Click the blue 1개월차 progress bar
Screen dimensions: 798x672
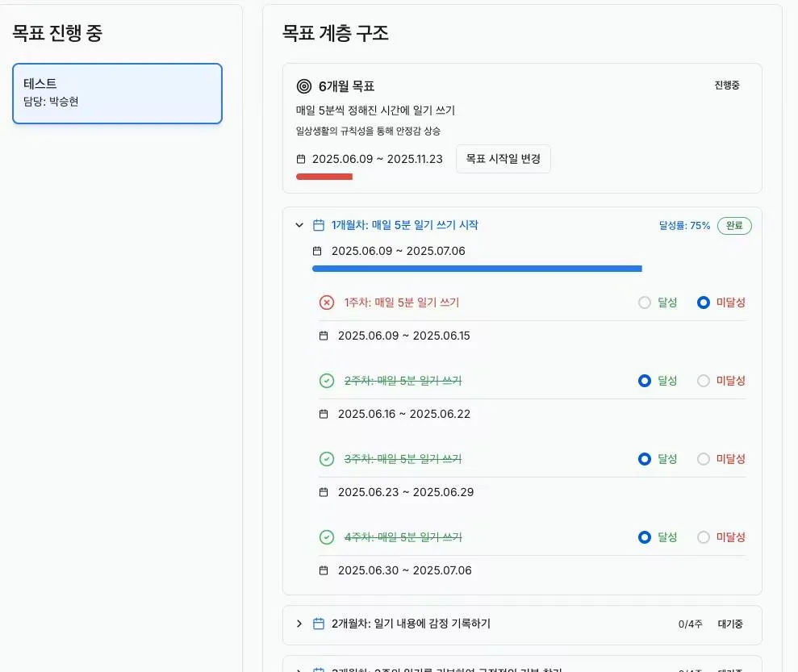476,269
